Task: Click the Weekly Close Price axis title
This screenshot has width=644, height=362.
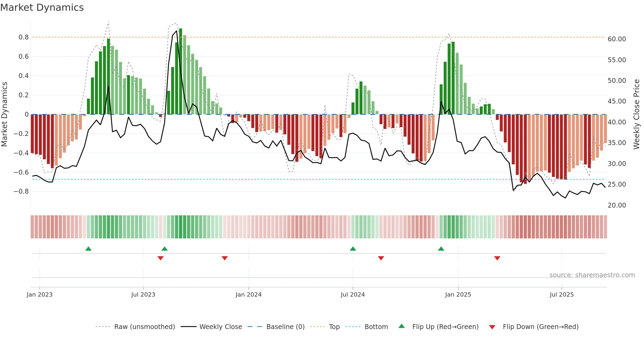Action: click(636, 114)
